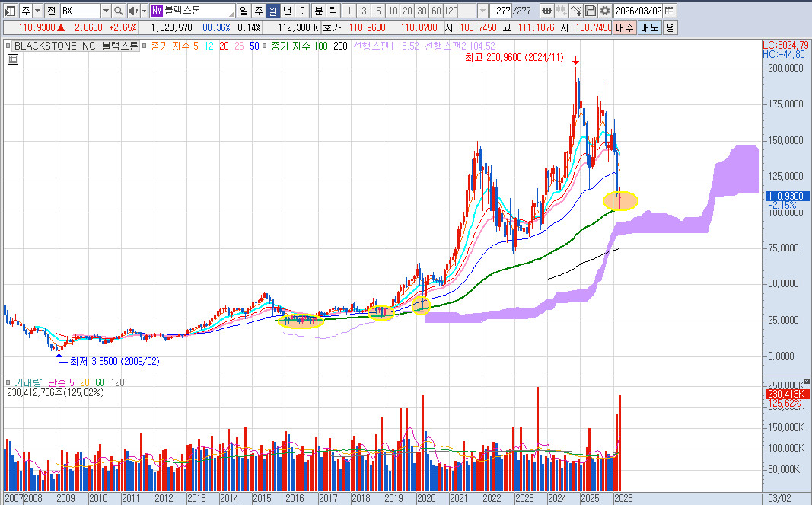Choose the 20 interval button
The image size is (812, 505).
pos(408,11)
